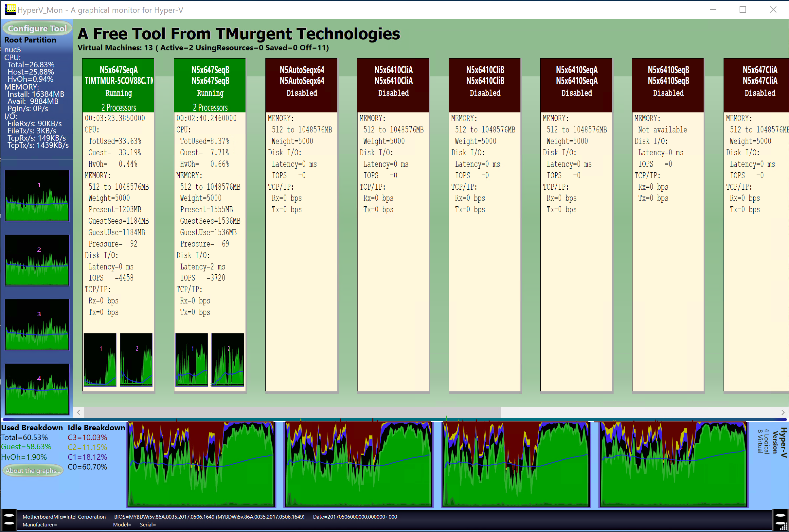
Task: Click the fourth logical processor breakdown graph
Action: point(673,465)
